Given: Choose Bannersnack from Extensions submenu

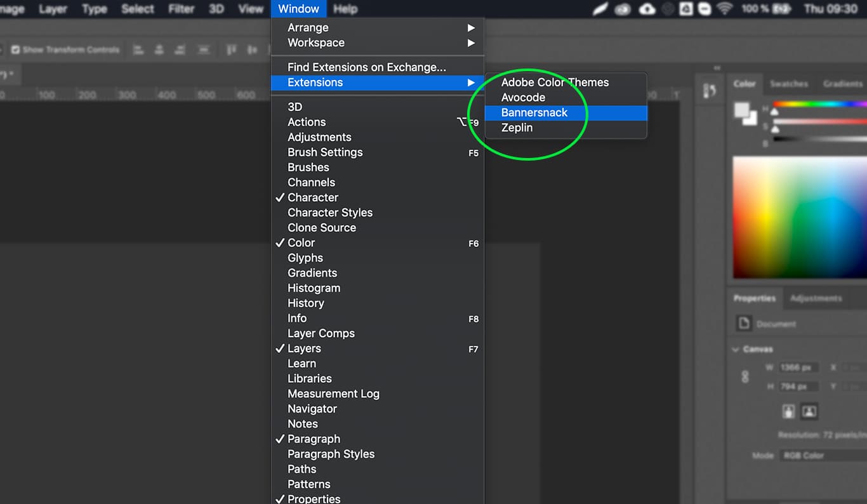Looking at the screenshot, I should (566, 112).
